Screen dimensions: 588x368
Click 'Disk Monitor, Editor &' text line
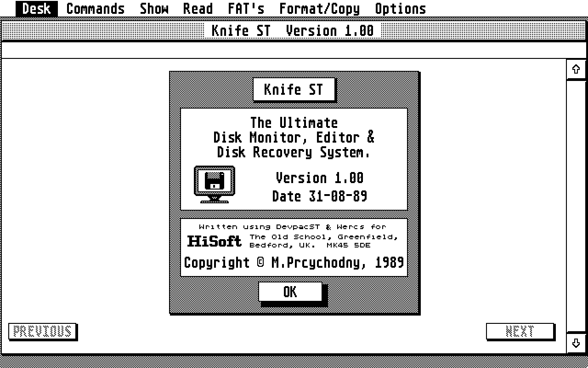tap(294, 138)
